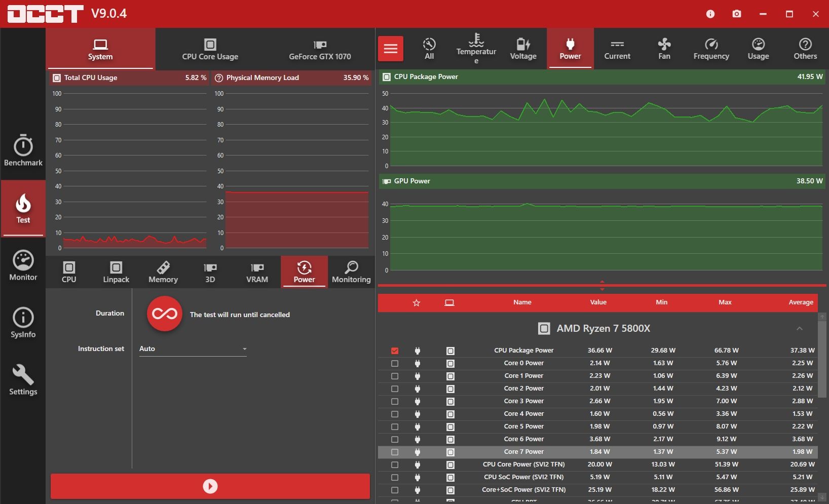Enable the Core 0 Power checkbox
Screen dimensions: 829x504
(x=395, y=363)
